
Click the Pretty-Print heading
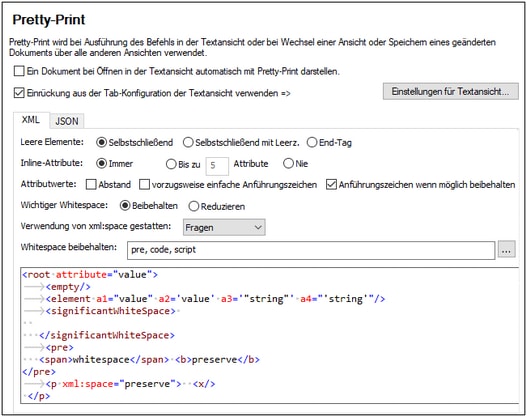click(x=49, y=19)
